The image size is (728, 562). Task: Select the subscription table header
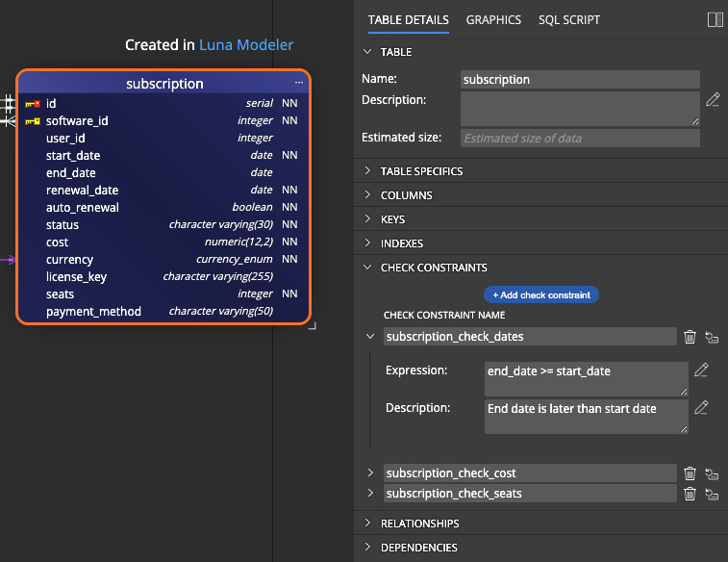point(164,84)
